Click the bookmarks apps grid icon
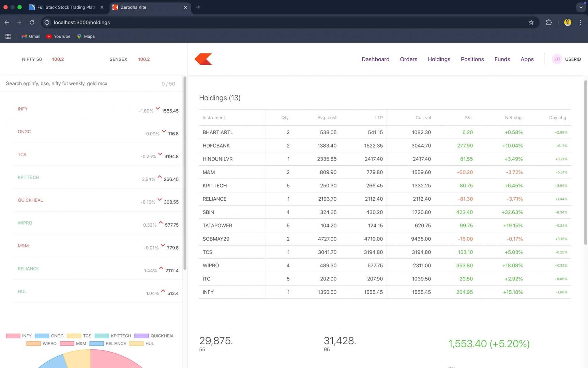 [7, 36]
